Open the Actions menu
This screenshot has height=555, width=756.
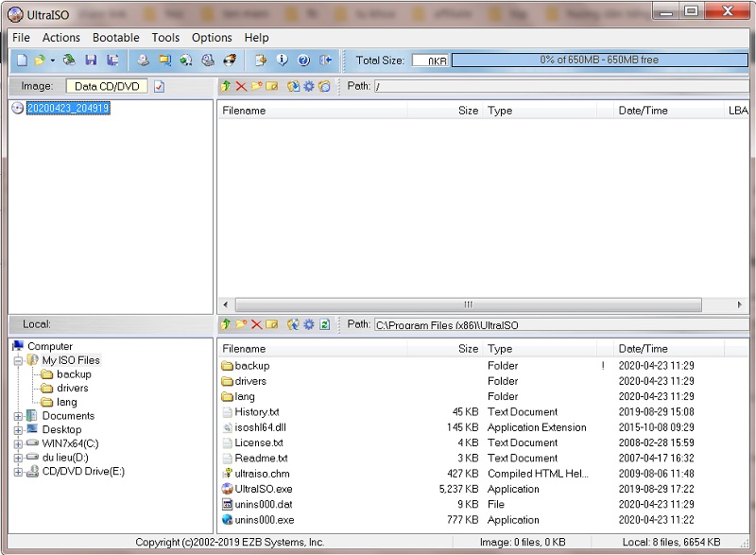[61, 38]
